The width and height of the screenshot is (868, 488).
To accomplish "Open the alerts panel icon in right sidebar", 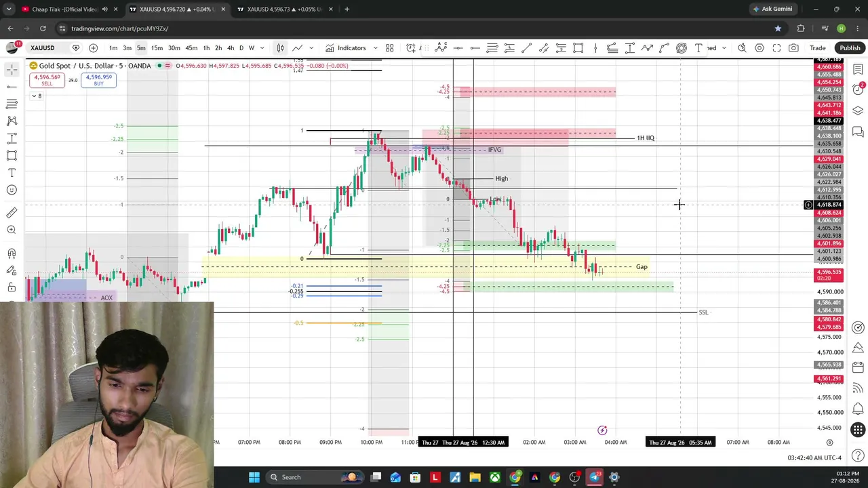I will pyautogui.click(x=858, y=90).
